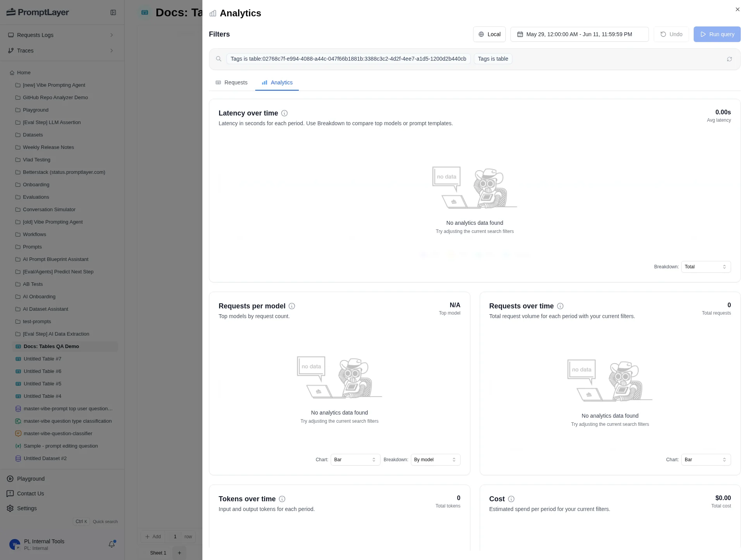
Task: Click the search magnifier icon in filters
Action: point(219,59)
